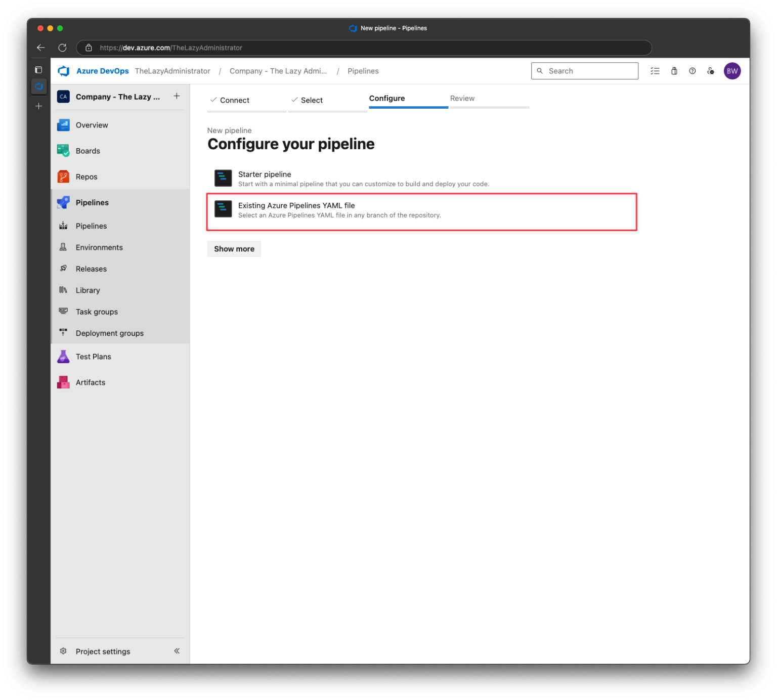
Task: Reload the page with refresh icon
Action: click(62, 48)
